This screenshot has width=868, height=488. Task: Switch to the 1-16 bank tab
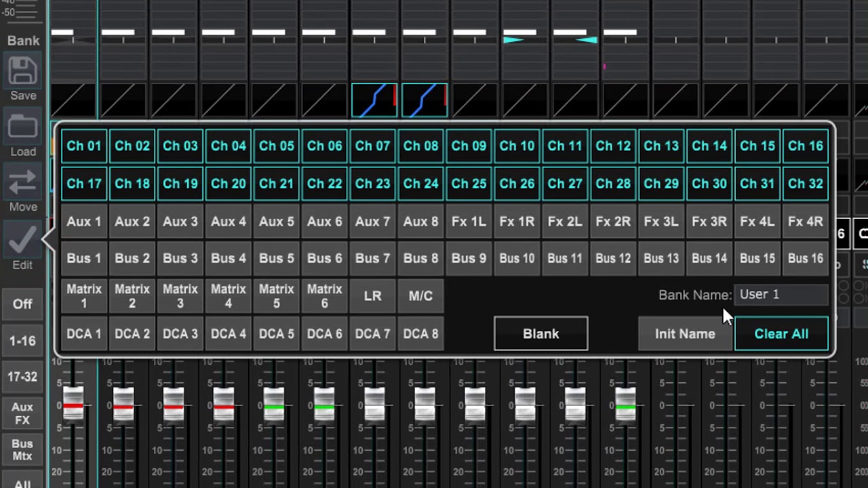[x=22, y=341]
